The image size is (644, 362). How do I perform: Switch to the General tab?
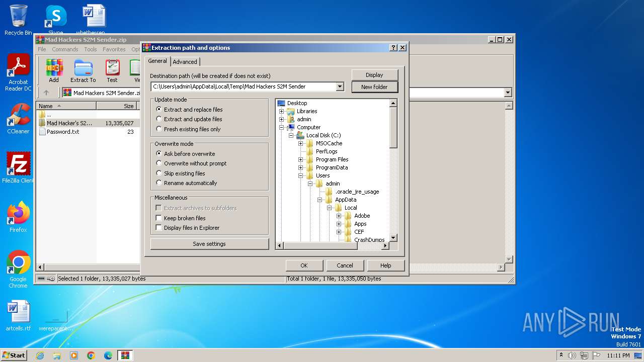pyautogui.click(x=157, y=61)
